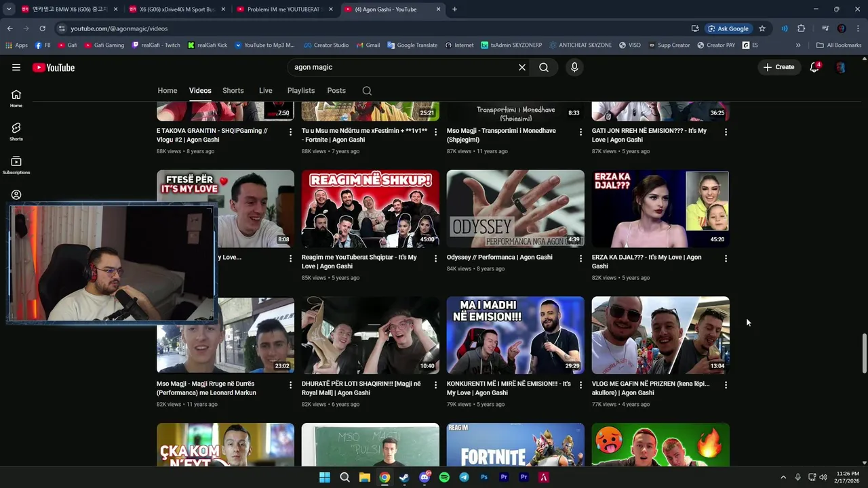Open YouTube to Mp3 bookmark
Image resolution: width=868 pixels, height=488 pixels.
click(264, 45)
